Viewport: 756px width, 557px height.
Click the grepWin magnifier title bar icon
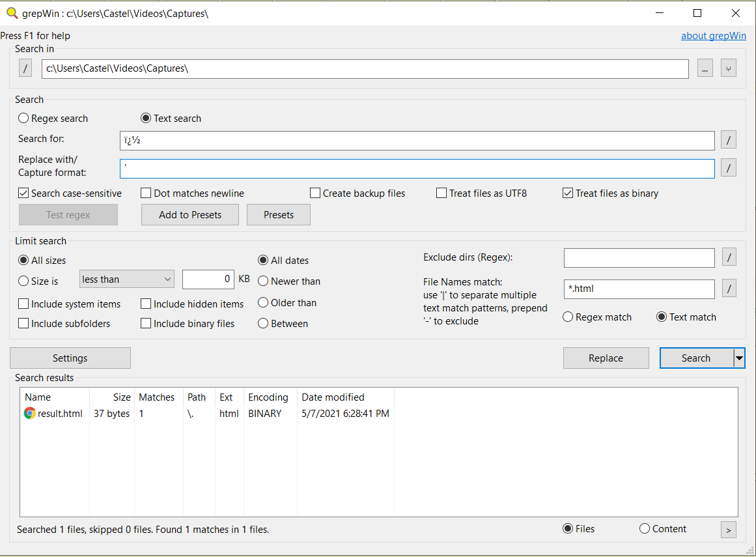point(12,13)
